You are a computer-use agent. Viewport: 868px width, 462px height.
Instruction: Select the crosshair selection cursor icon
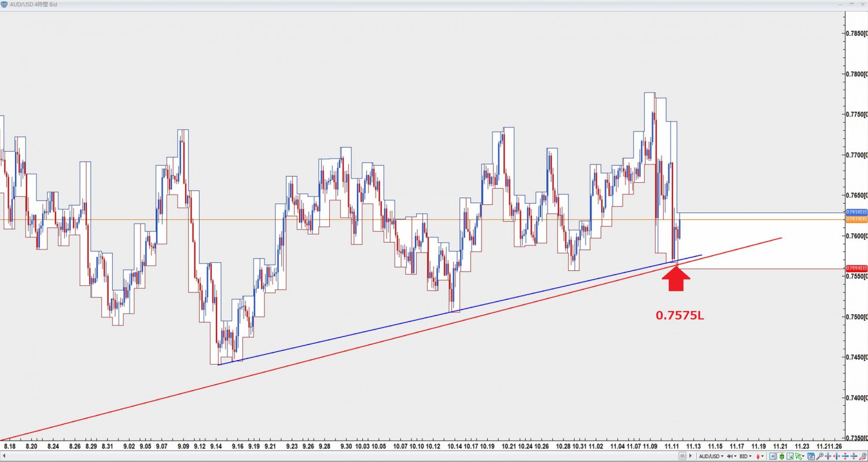pos(790,456)
